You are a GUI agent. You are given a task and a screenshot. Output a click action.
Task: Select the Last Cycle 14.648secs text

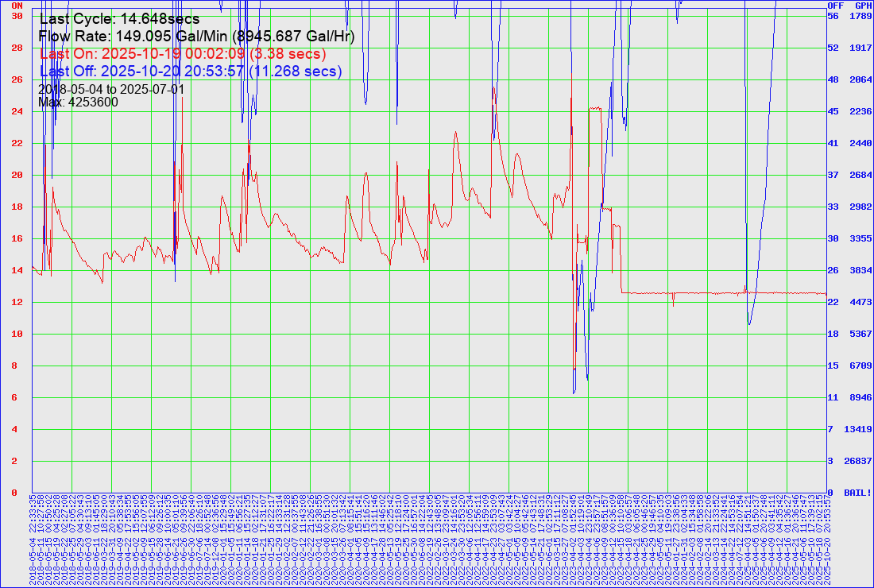pos(119,19)
